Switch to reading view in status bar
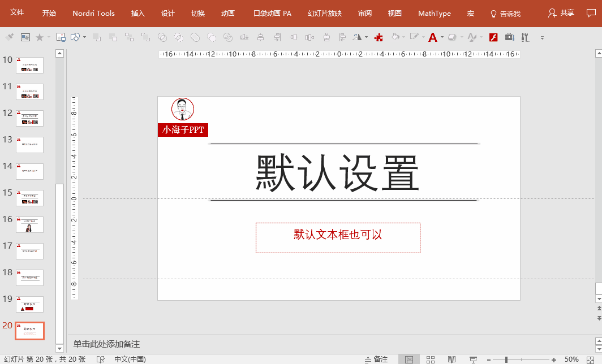 (x=451, y=359)
